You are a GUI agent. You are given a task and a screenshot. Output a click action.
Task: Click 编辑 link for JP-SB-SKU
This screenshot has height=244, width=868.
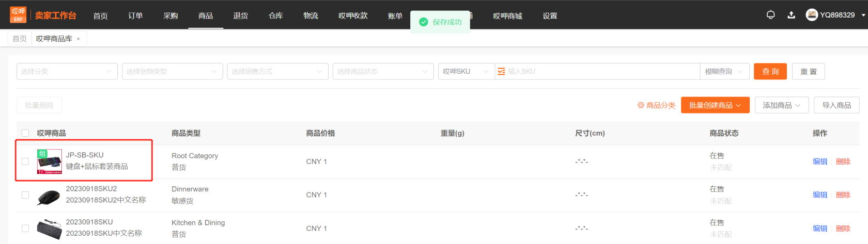point(819,161)
